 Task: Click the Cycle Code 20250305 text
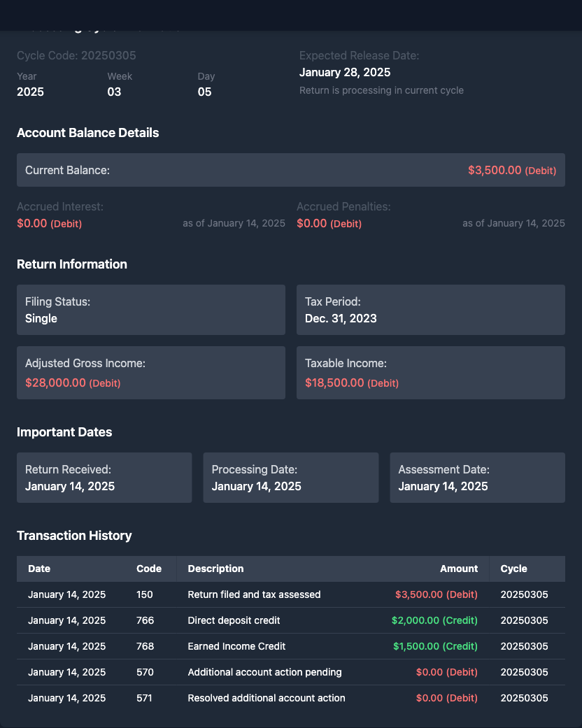pyautogui.click(x=76, y=55)
